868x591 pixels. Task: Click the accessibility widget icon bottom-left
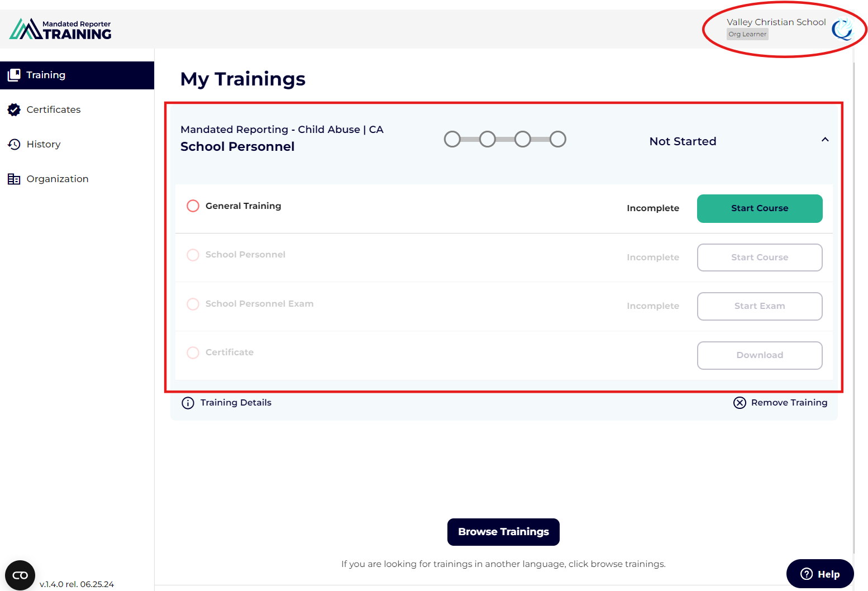pos(20,575)
